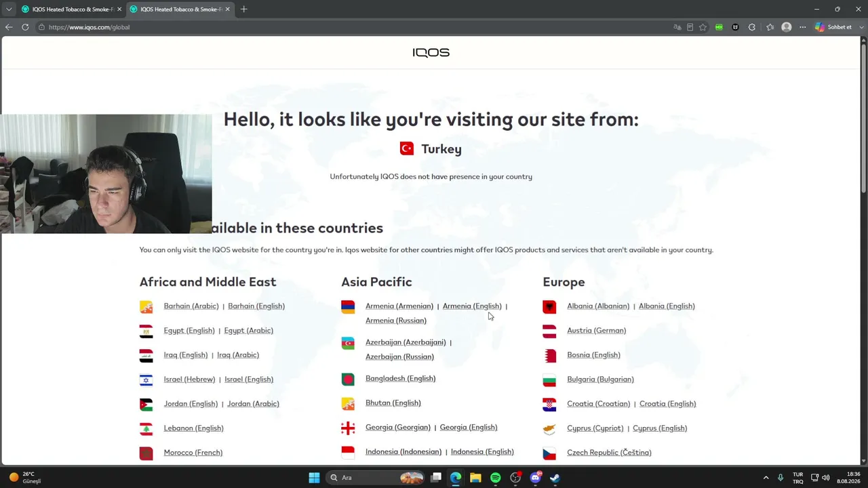Open Armenia (Russian) site

[x=396, y=321]
